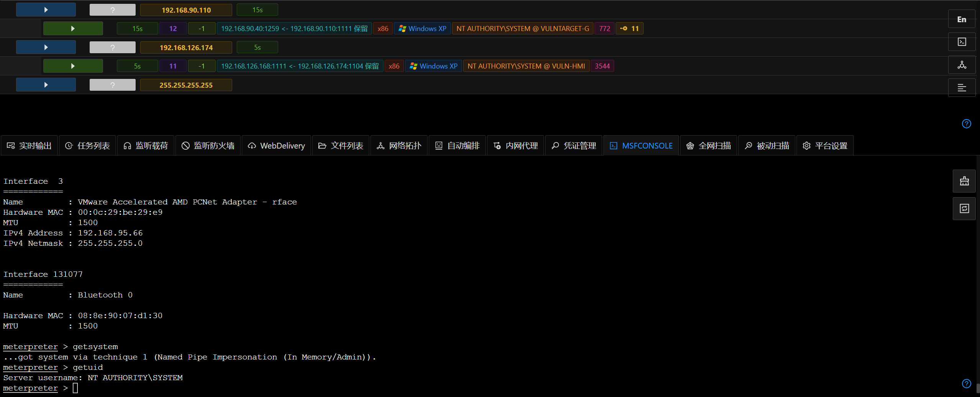Click the x86 tag in VULNTARGET-G row
Screen dimensions: 980x397
[x=383, y=28]
